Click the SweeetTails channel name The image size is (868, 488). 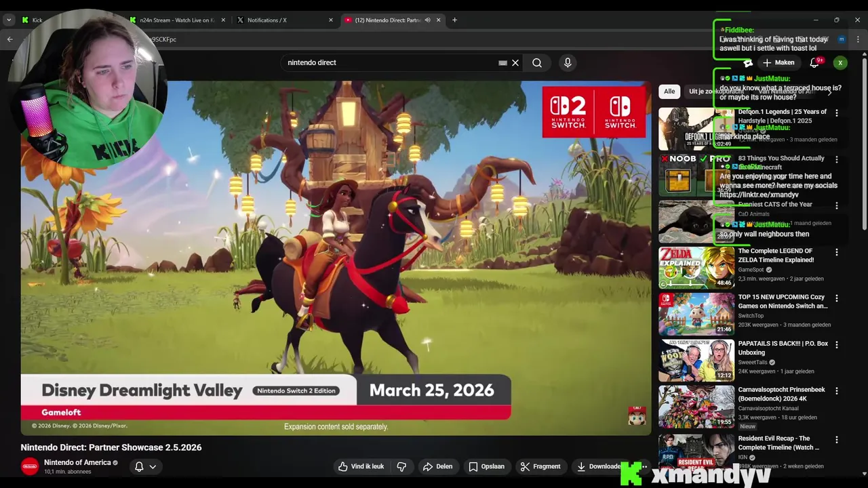pos(753,362)
